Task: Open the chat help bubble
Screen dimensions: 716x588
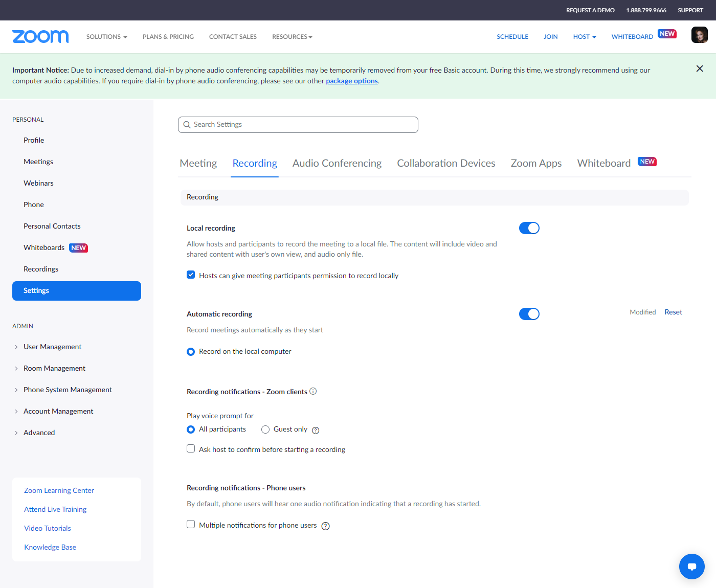Action: pyautogui.click(x=692, y=567)
